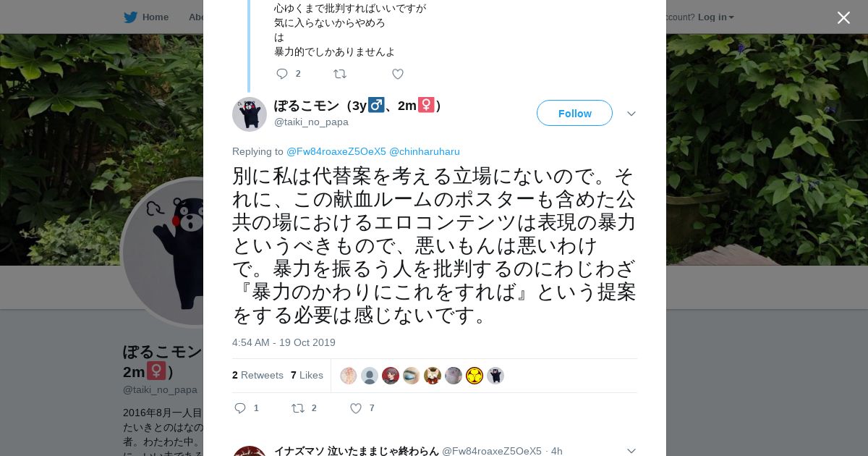The image size is (868, 456).
Task: Open the @chinharuharu mention link
Action: (425, 151)
